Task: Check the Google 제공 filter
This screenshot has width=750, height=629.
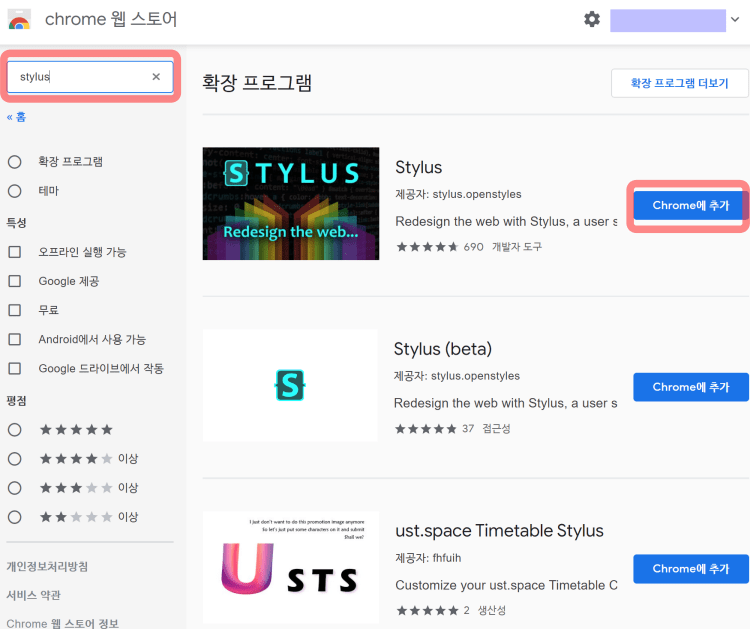Action: (15, 281)
